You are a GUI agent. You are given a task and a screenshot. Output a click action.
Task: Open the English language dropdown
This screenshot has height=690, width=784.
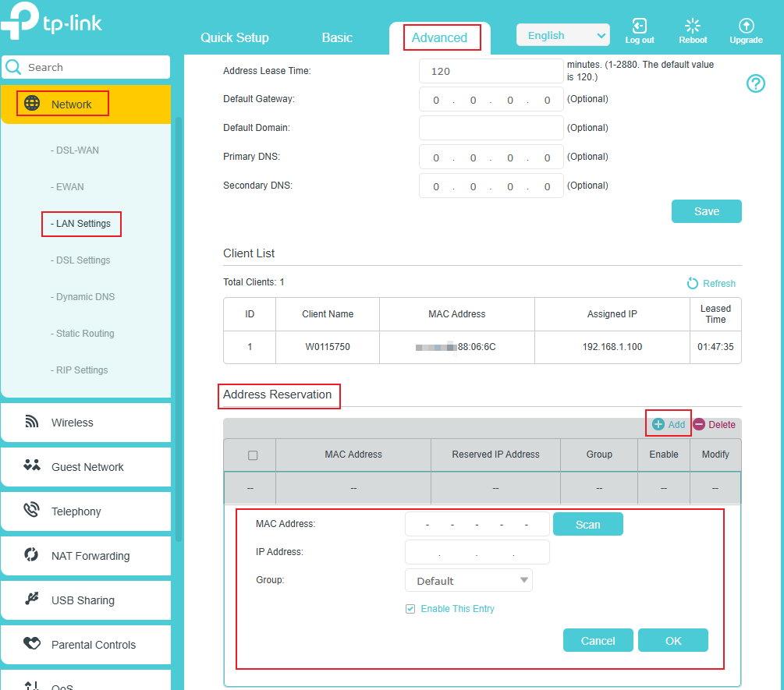562,34
